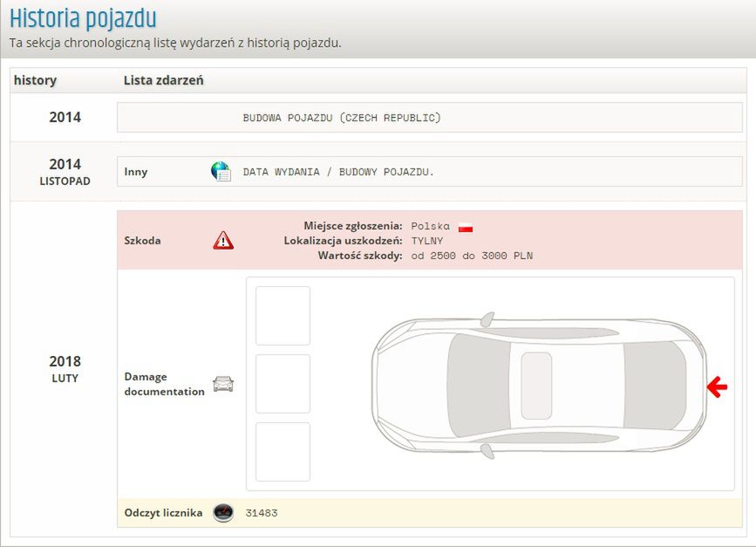
Task: Click the odometer gauge icon
Action: 223,512
